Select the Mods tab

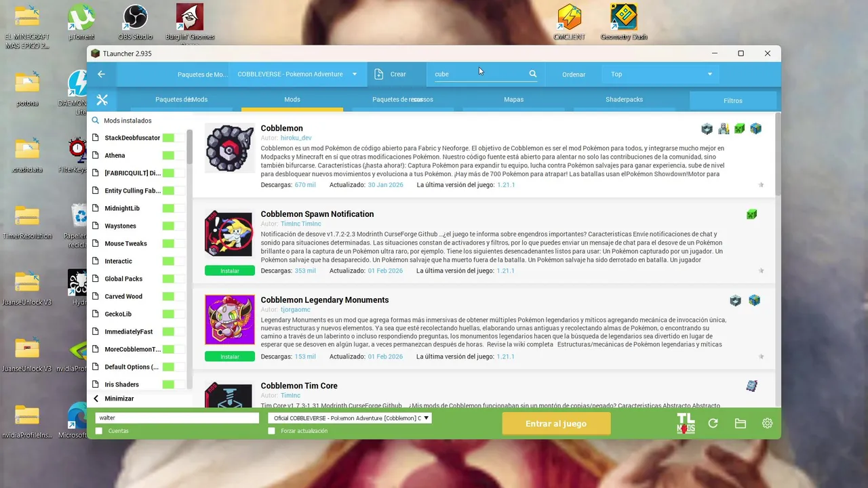click(x=292, y=100)
